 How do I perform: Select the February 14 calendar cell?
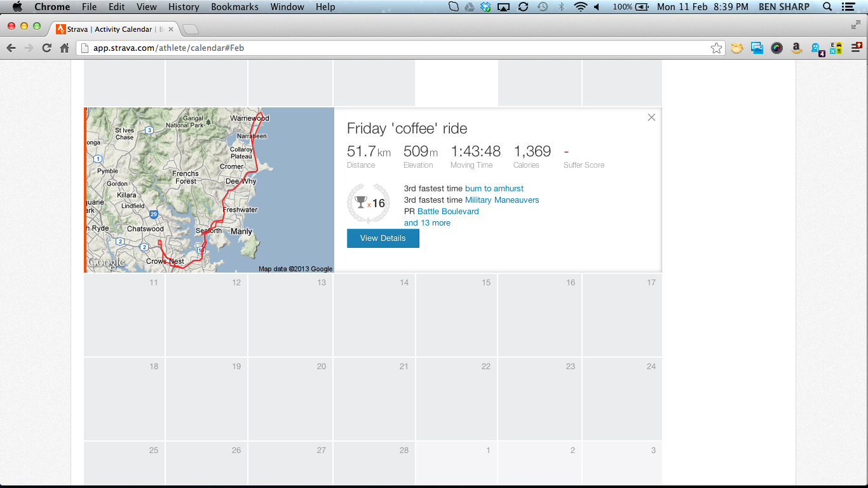374,315
